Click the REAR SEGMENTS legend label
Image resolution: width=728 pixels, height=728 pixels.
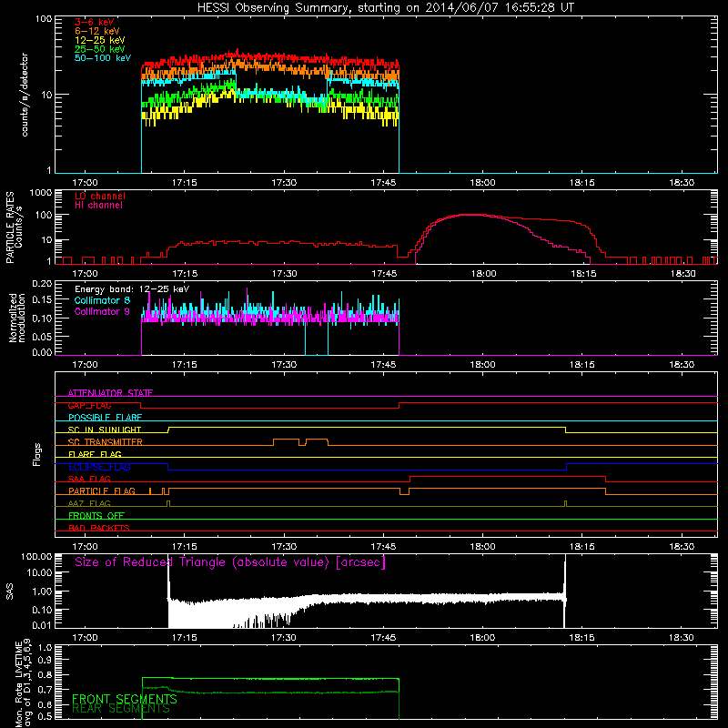pos(121,709)
